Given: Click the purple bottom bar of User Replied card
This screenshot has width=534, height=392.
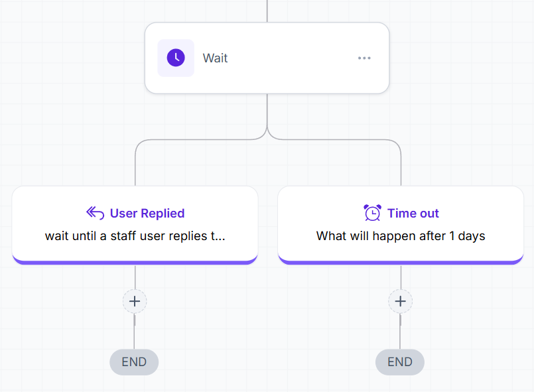Looking at the screenshot, I should (135, 262).
